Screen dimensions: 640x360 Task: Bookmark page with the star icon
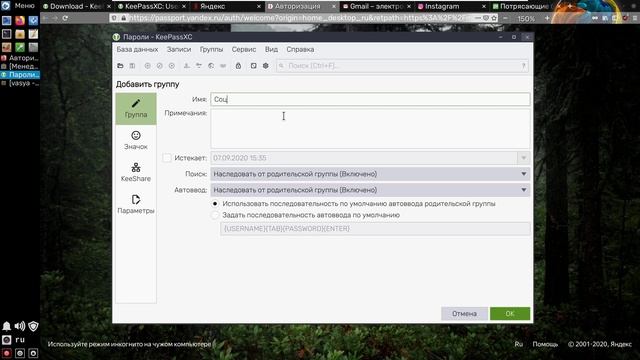click(494, 18)
